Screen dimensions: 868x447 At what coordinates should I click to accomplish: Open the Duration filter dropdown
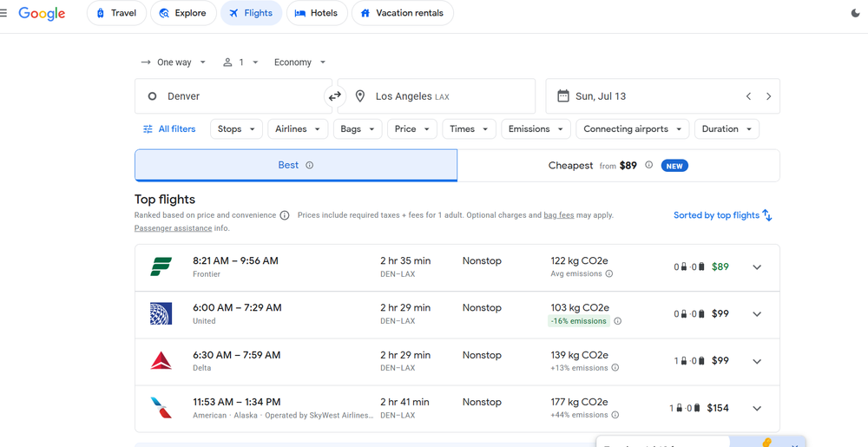727,129
